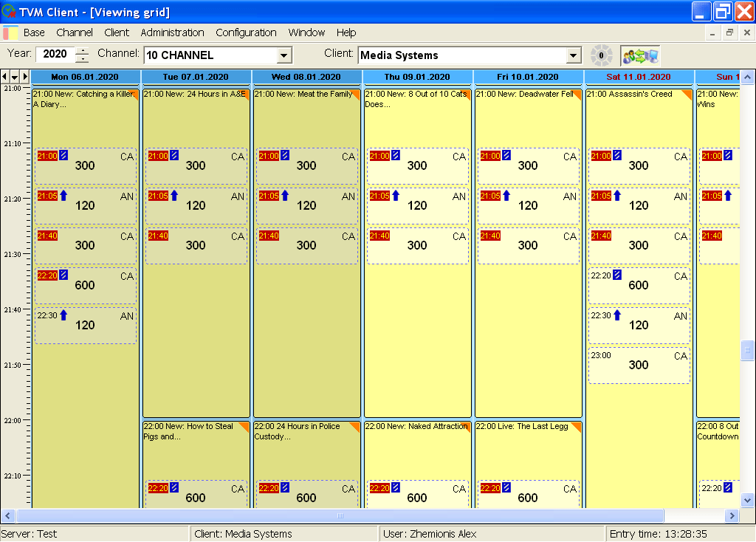
Task: Click the Wed 08.01.2020 column header
Action: coord(306,77)
